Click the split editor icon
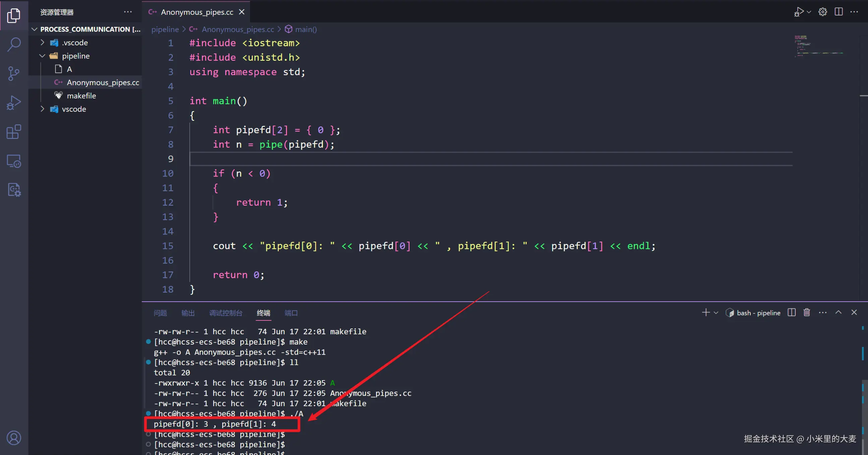The width and height of the screenshot is (868, 455). (x=839, y=12)
